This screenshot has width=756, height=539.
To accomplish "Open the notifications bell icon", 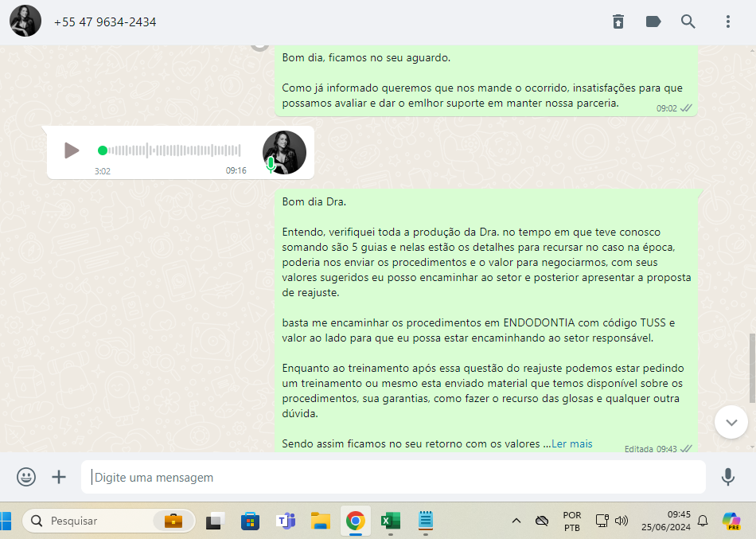I will (x=703, y=521).
